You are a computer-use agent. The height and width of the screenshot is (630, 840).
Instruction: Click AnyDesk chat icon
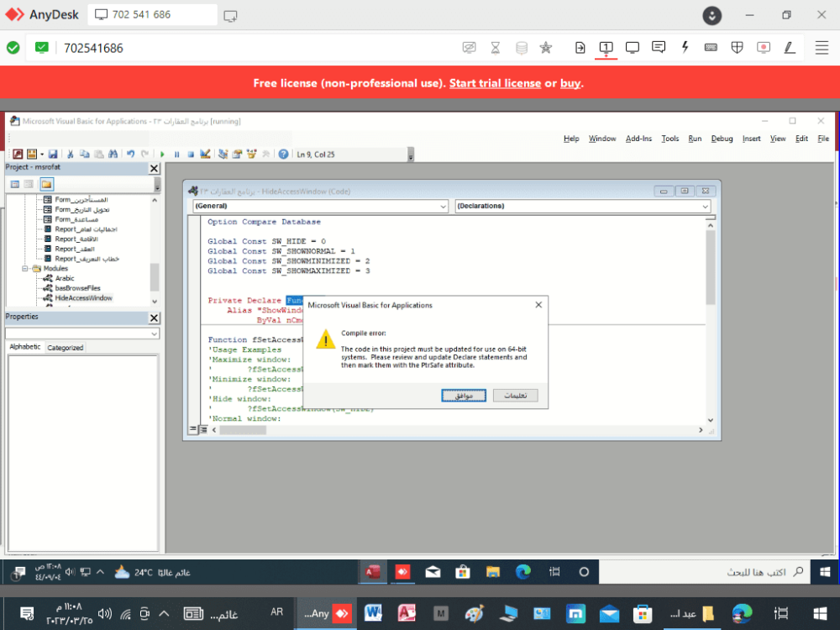click(x=659, y=48)
